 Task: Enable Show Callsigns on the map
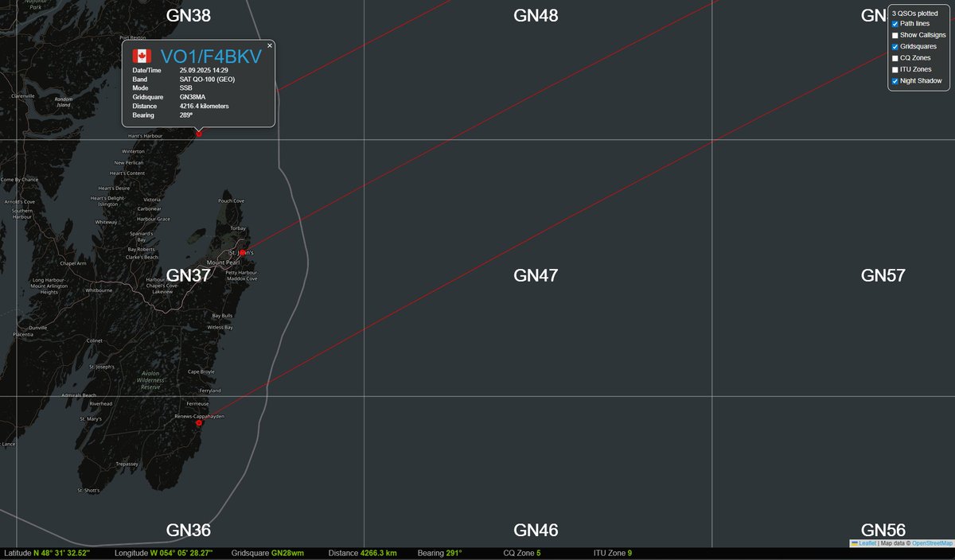(x=895, y=35)
